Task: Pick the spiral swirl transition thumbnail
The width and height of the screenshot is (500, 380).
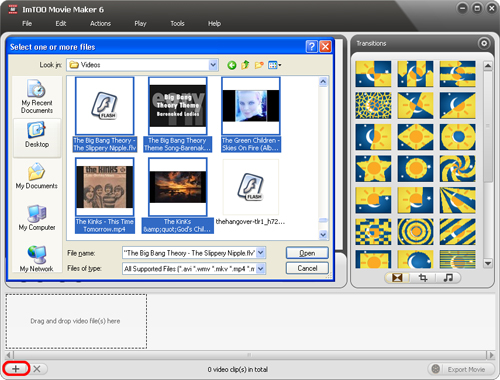Action: click(x=457, y=169)
